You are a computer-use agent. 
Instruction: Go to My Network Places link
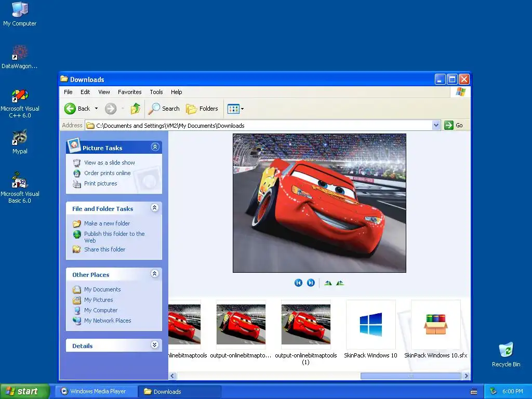[x=108, y=321]
